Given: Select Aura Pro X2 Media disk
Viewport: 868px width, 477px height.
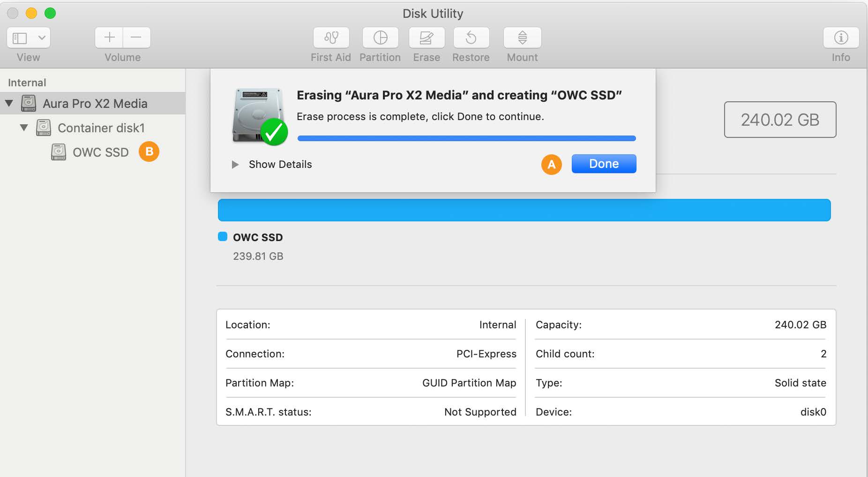Looking at the screenshot, I should click(x=95, y=104).
